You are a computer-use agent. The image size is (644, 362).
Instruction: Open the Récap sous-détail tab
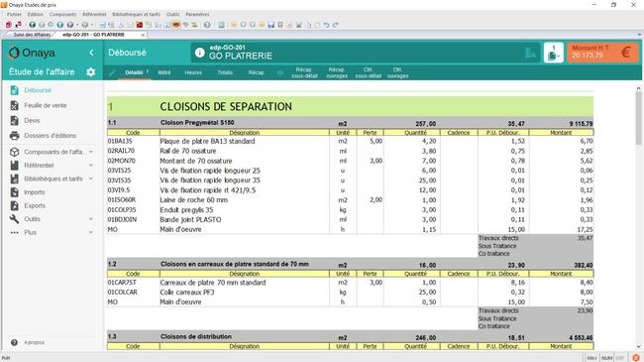[x=304, y=72]
